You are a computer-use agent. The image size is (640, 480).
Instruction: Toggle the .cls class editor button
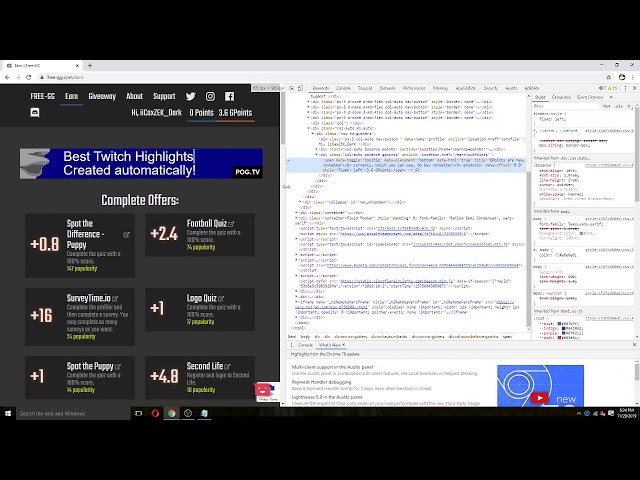(619, 106)
